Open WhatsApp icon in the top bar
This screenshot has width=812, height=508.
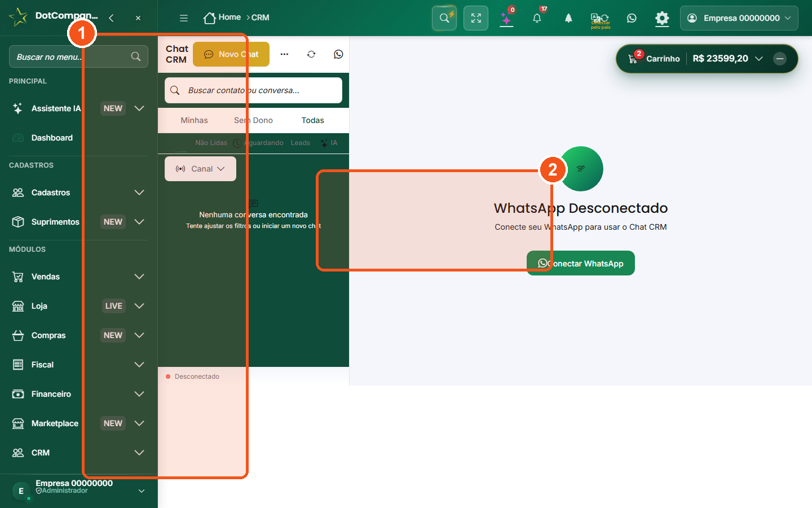(632, 18)
